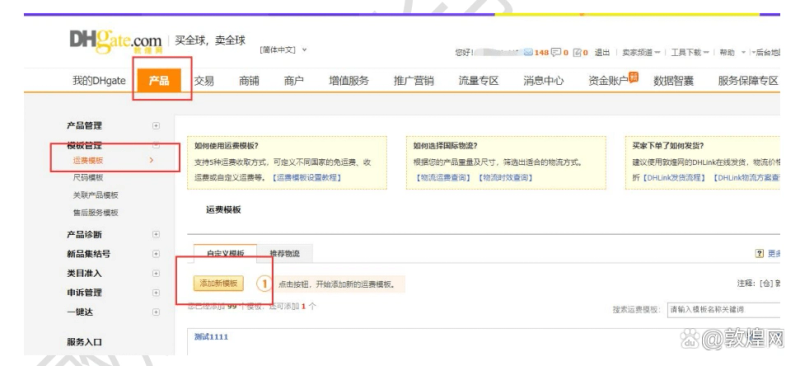Open the 交易 navigation tab
Image resolution: width=800 pixels, height=366 pixels.
pos(204,81)
